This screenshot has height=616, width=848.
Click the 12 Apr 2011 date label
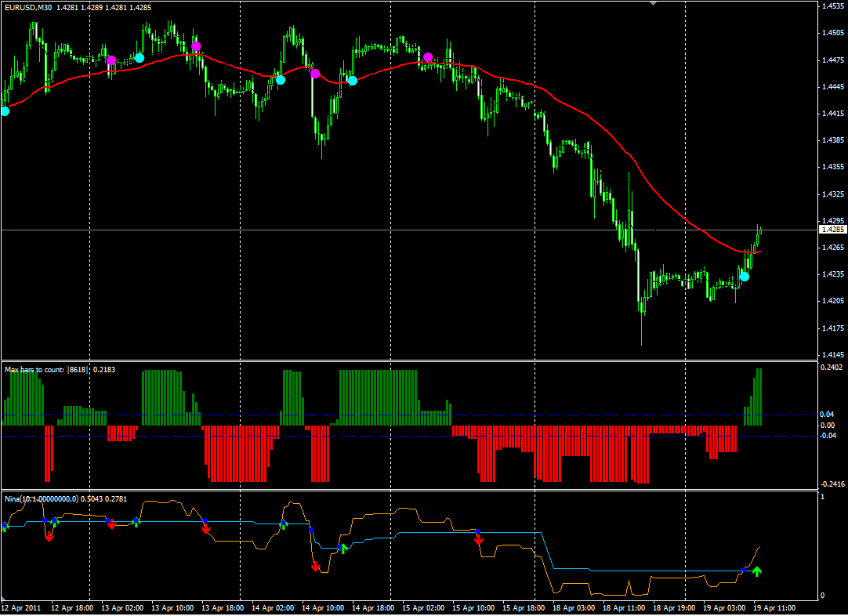coord(21,608)
